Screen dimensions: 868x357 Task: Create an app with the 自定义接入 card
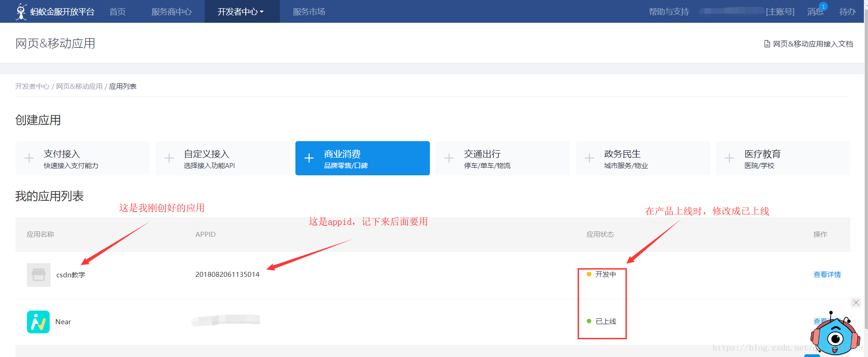pyautogui.click(x=222, y=158)
